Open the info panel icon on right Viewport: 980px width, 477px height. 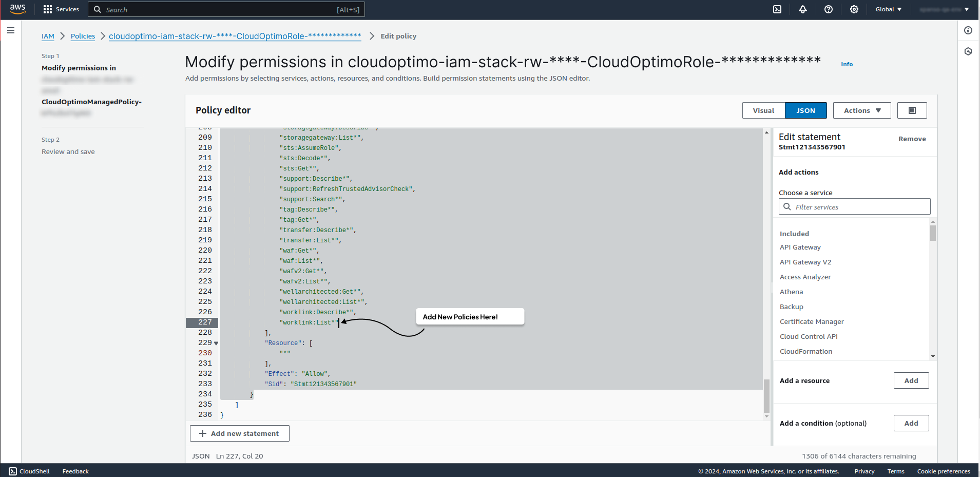coord(968,30)
